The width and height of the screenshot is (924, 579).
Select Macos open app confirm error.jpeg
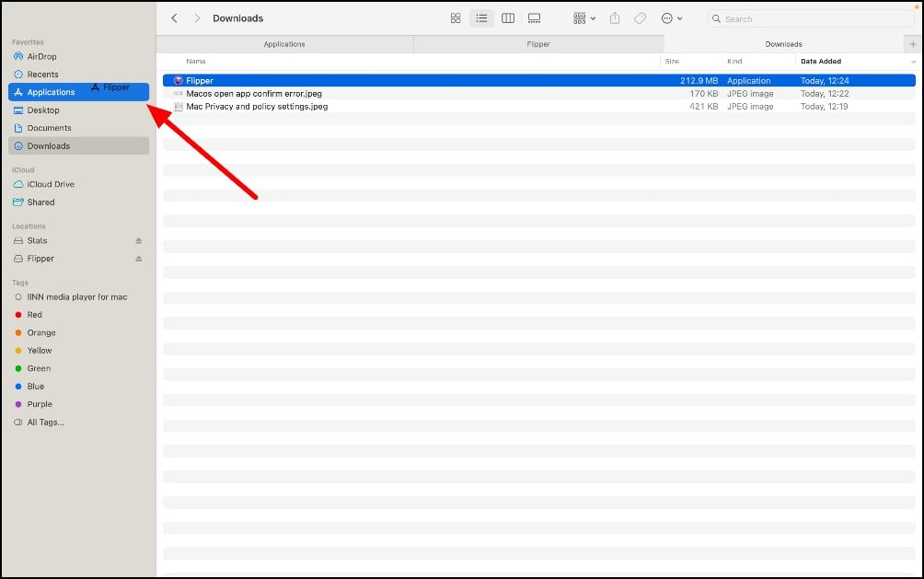[254, 94]
